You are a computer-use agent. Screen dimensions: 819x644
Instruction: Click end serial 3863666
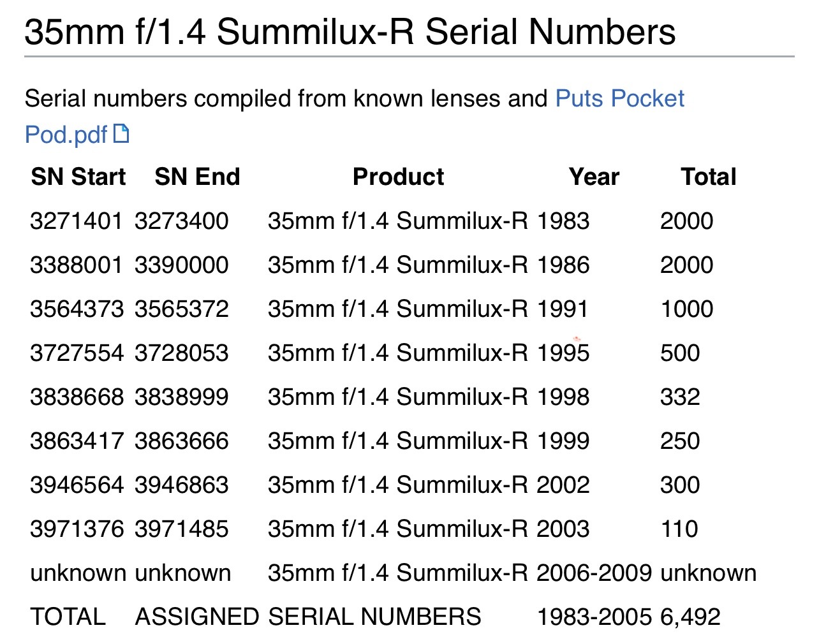(x=181, y=441)
